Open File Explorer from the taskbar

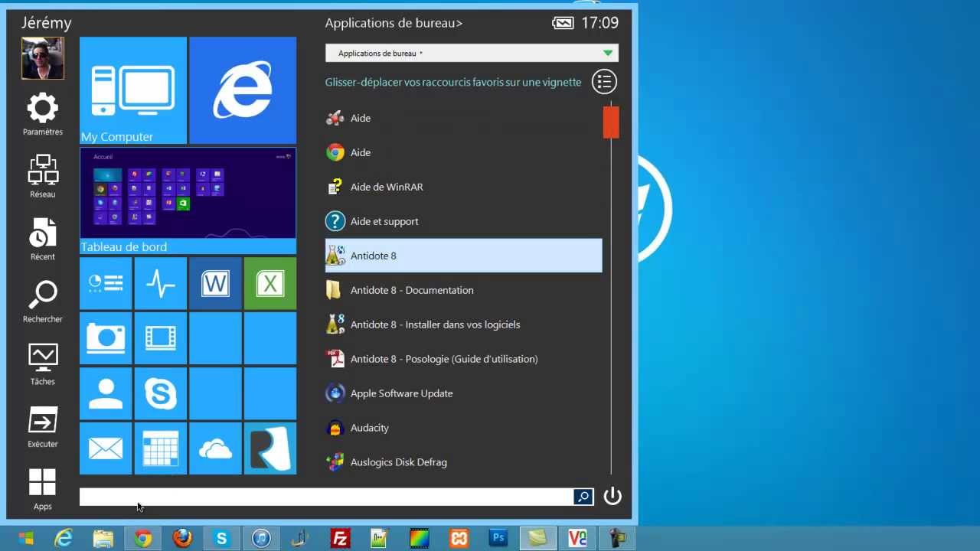click(103, 539)
